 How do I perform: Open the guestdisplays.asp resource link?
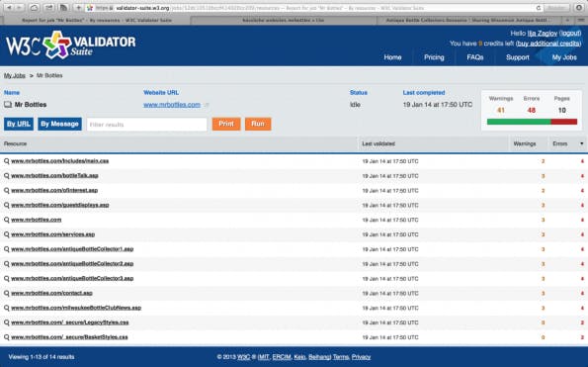(x=60, y=205)
